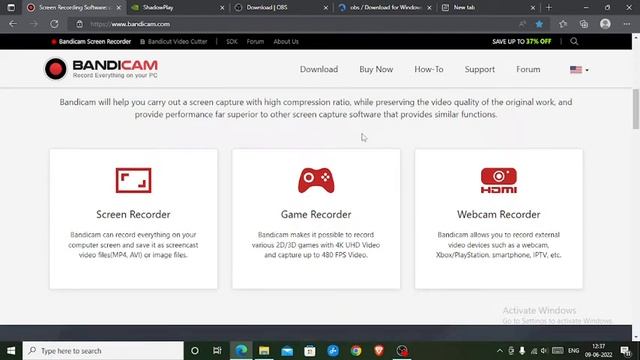Open the site search magnifier icon
This screenshot has height=360, width=640.
pyautogui.click(x=574, y=41)
